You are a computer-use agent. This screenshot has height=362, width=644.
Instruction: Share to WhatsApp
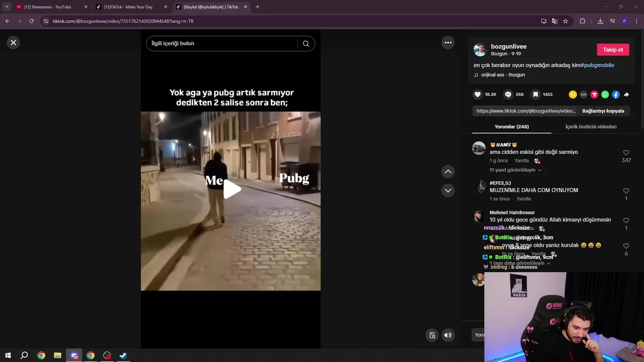pos(605,95)
